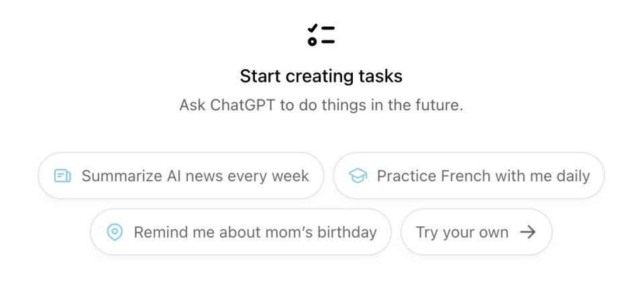
Task: Select the Remind me about mom's birthday suggestion
Action: [241, 232]
